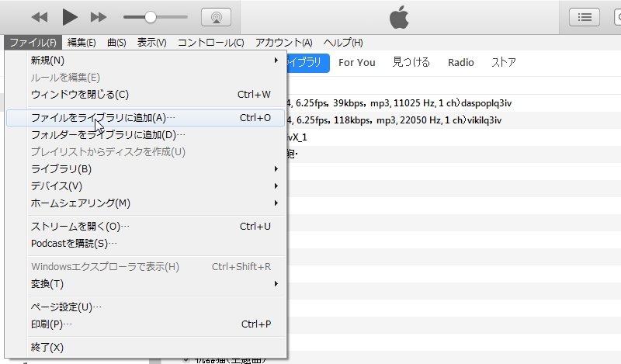Switch to the For You tab
Image resolution: width=621 pixels, height=364 pixels.
pos(357,63)
